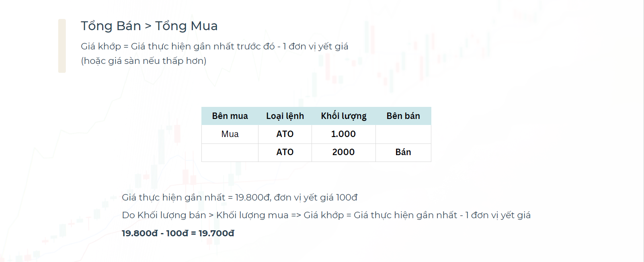Select the Khối lượng column header
Viewport: 644px width, 262px height.
pos(344,116)
